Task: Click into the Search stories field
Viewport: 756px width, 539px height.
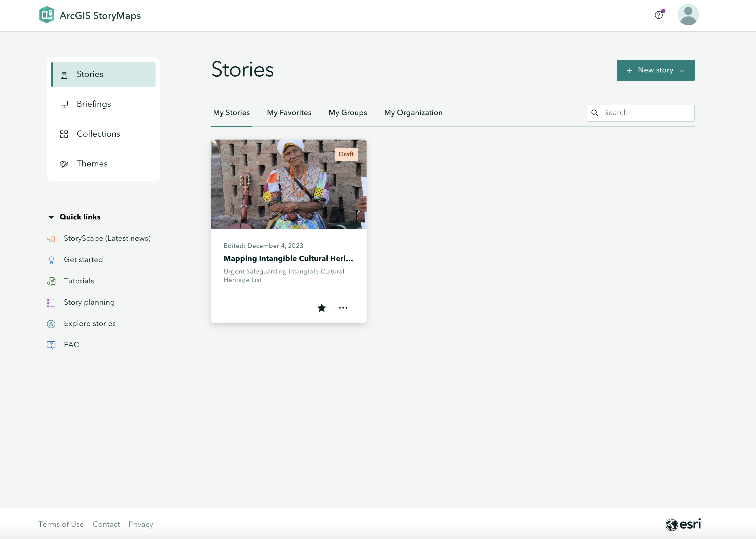Action: [646, 113]
